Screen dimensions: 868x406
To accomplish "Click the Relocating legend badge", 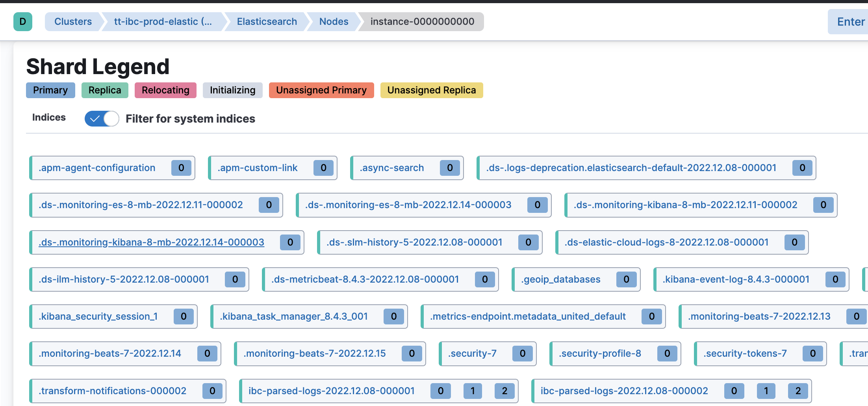I will tap(165, 90).
